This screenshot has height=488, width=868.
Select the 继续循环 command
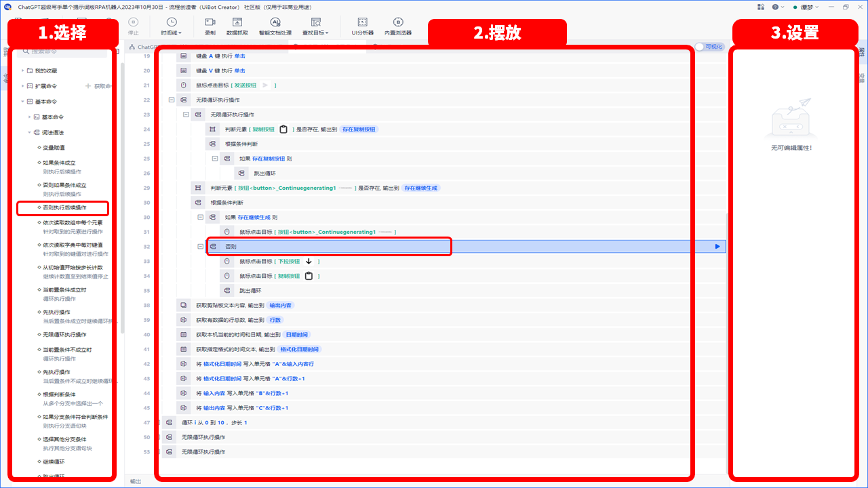point(54,462)
